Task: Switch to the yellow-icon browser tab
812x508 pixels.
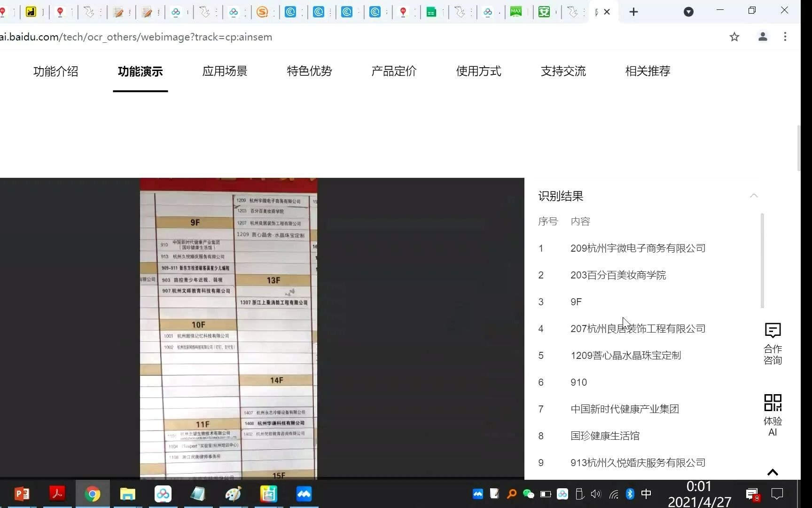Action: 31,12
